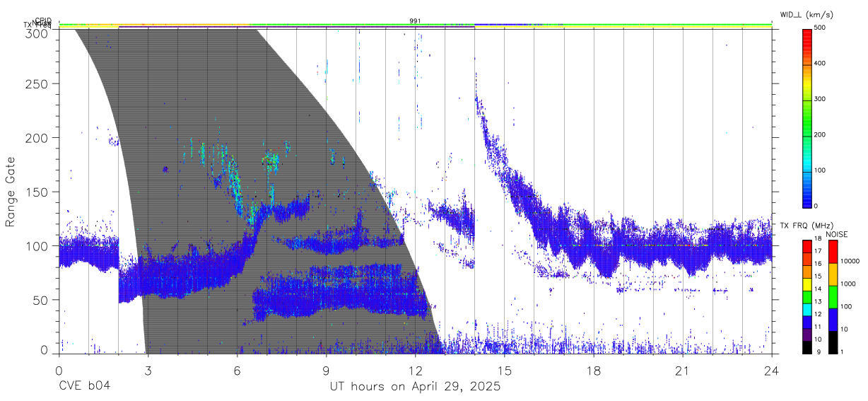The image size is (868, 401).
Task: Click the 'NOISE' legend title
Action: click(838, 234)
